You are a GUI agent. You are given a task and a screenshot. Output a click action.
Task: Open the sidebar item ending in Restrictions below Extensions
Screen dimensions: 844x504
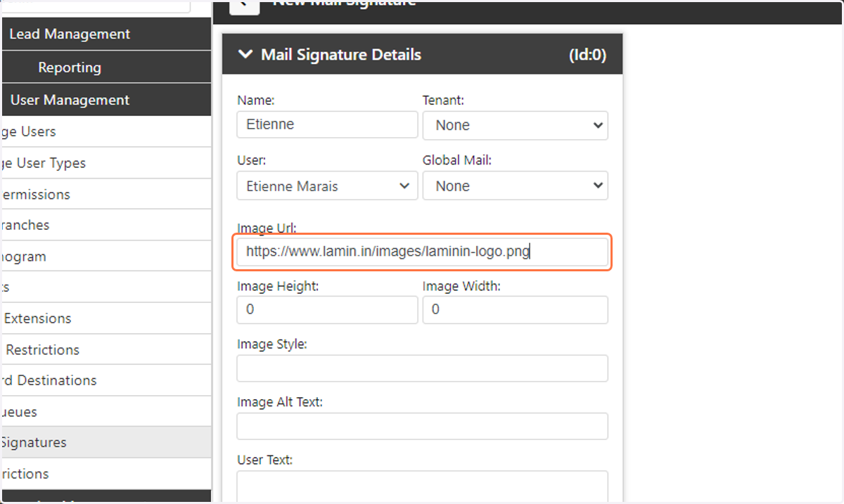pyautogui.click(x=105, y=349)
